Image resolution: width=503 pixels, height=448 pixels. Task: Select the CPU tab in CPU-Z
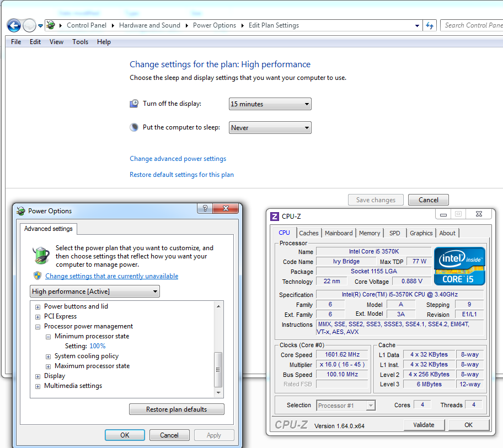pyautogui.click(x=284, y=233)
